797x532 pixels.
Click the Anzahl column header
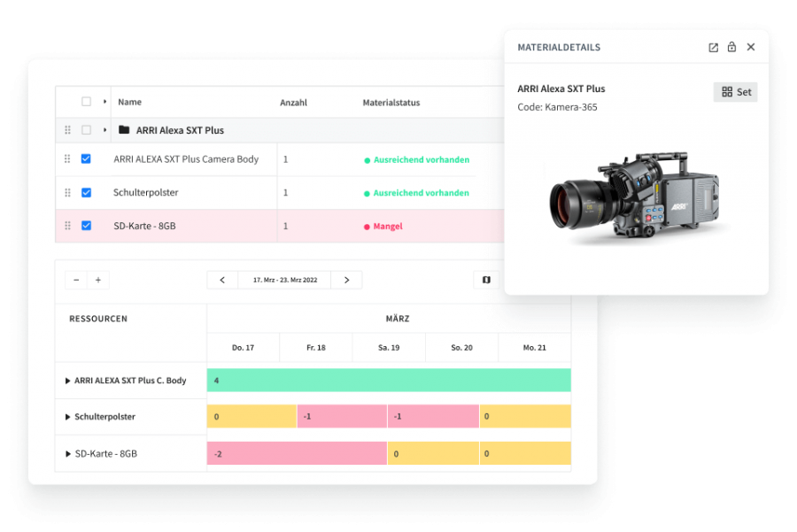tap(293, 103)
